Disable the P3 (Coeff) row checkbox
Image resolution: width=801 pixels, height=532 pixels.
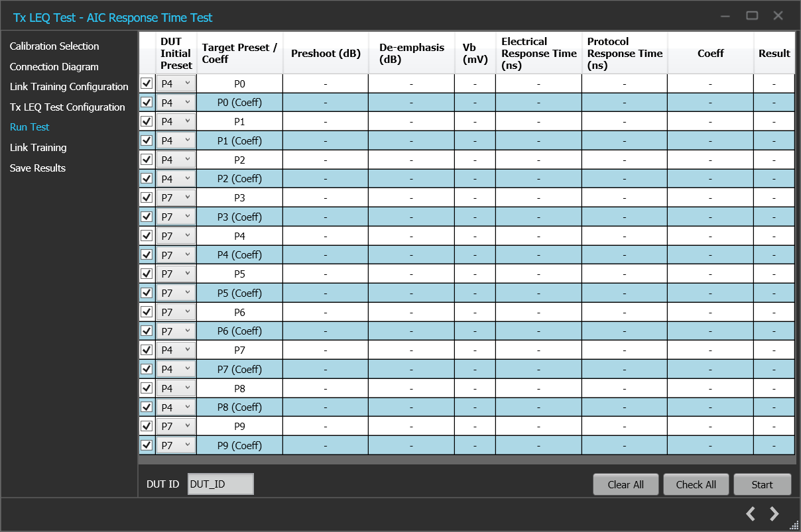pyautogui.click(x=146, y=216)
